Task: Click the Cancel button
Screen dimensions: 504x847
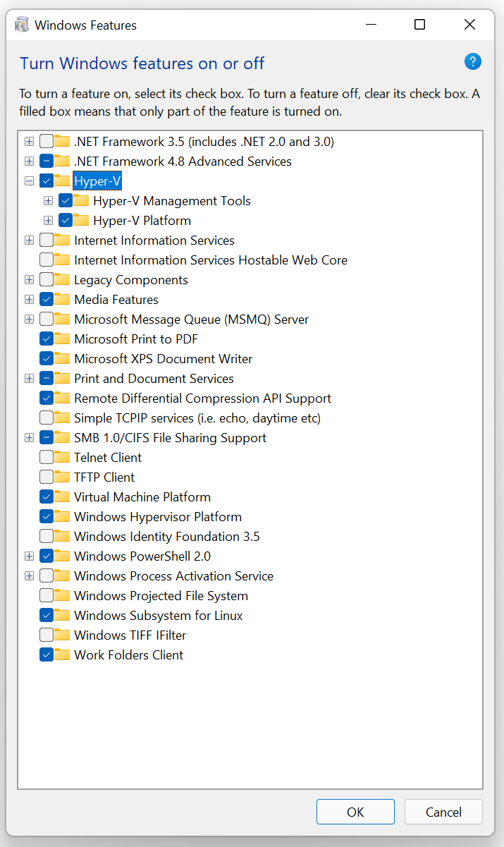Action: point(443,812)
